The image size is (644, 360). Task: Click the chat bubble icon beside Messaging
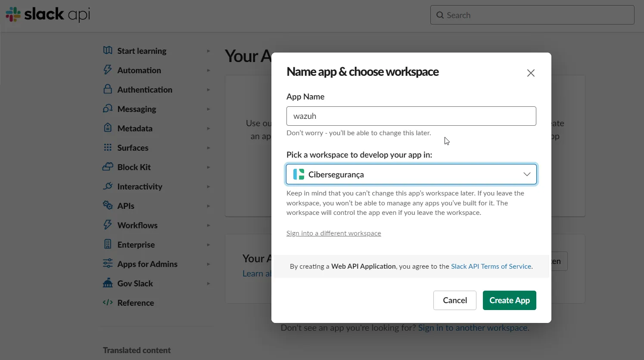click(x=108, y=109)
